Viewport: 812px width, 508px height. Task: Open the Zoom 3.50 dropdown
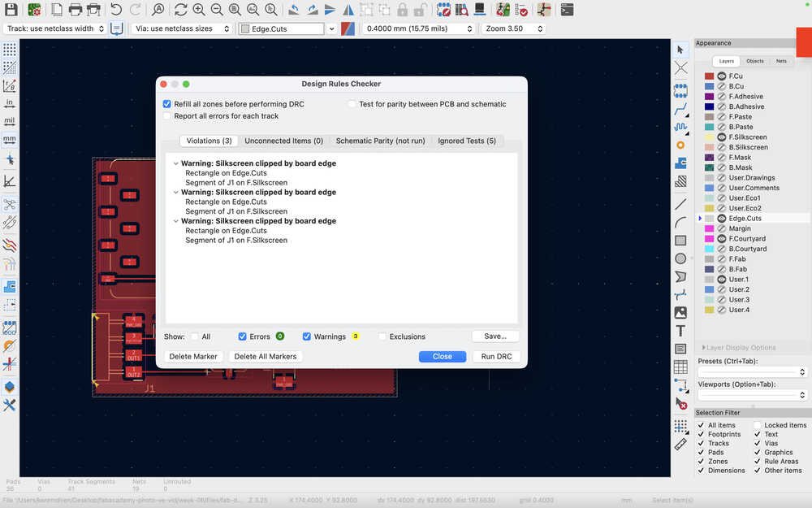pos(514,28)
